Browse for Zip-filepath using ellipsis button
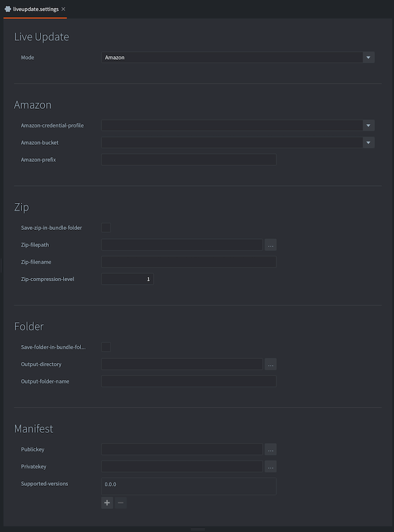The height and width of the screenshot is (532, 394). (271, 245)
